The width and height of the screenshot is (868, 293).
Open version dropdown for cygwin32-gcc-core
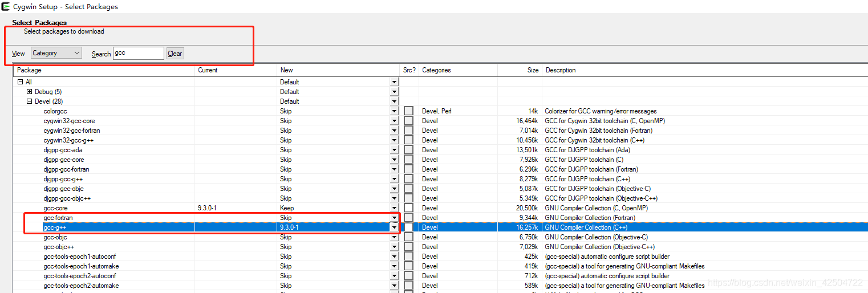coord(394,121)
